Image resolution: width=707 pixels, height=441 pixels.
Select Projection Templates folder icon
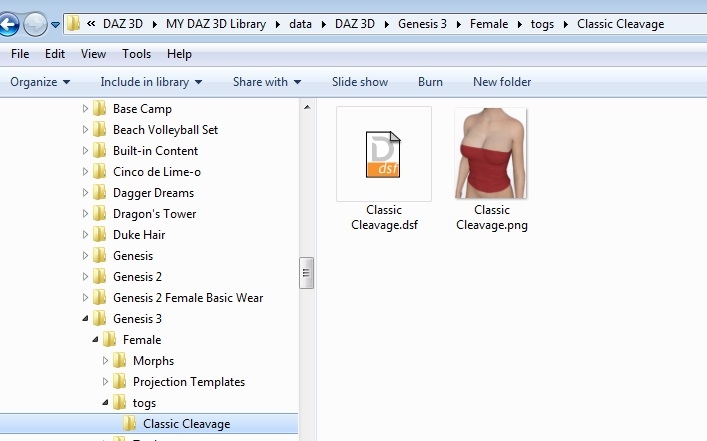[x=119, y=381]
